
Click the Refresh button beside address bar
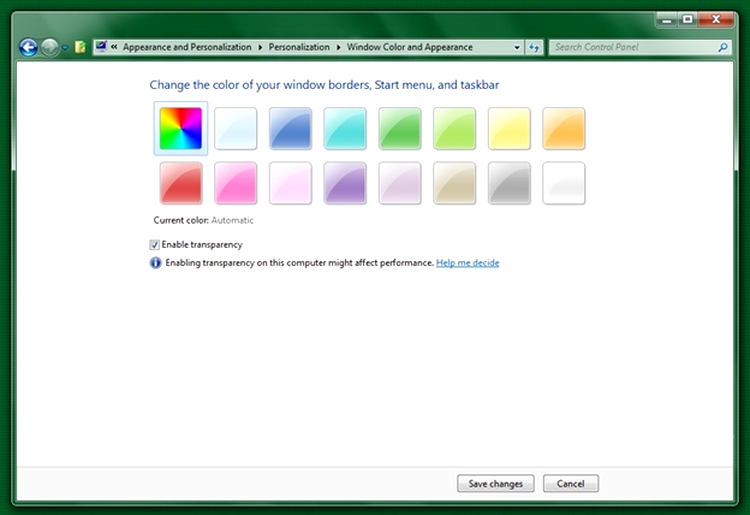534,47
